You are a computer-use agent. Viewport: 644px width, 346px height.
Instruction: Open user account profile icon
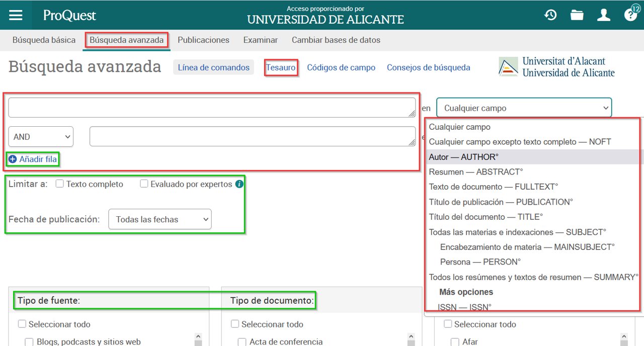click(x=604, y=15)
